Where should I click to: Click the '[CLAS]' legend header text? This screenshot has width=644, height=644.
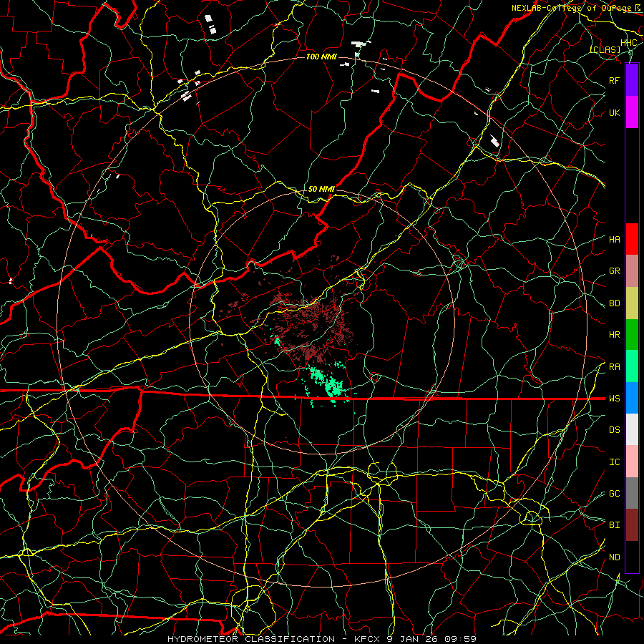pos(605,50)
